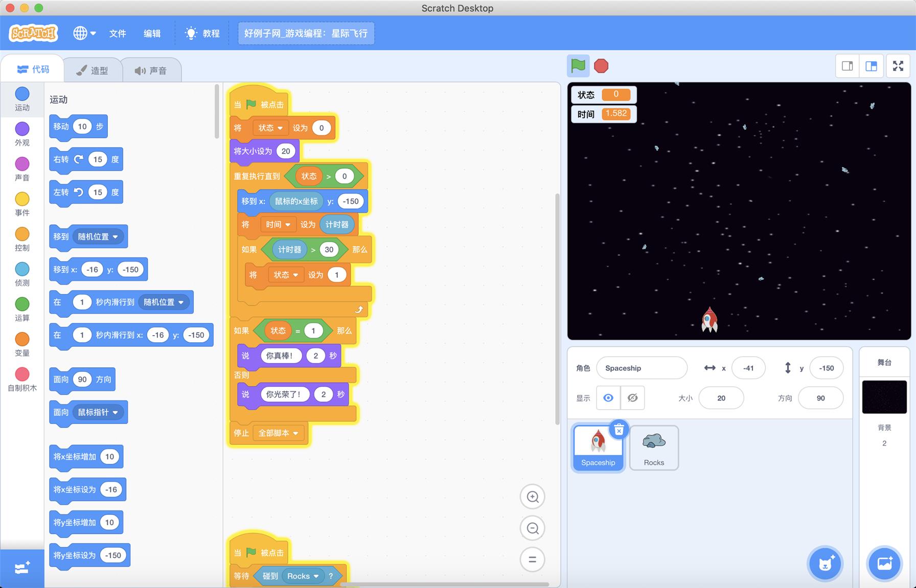Edit the project title field

306,33
